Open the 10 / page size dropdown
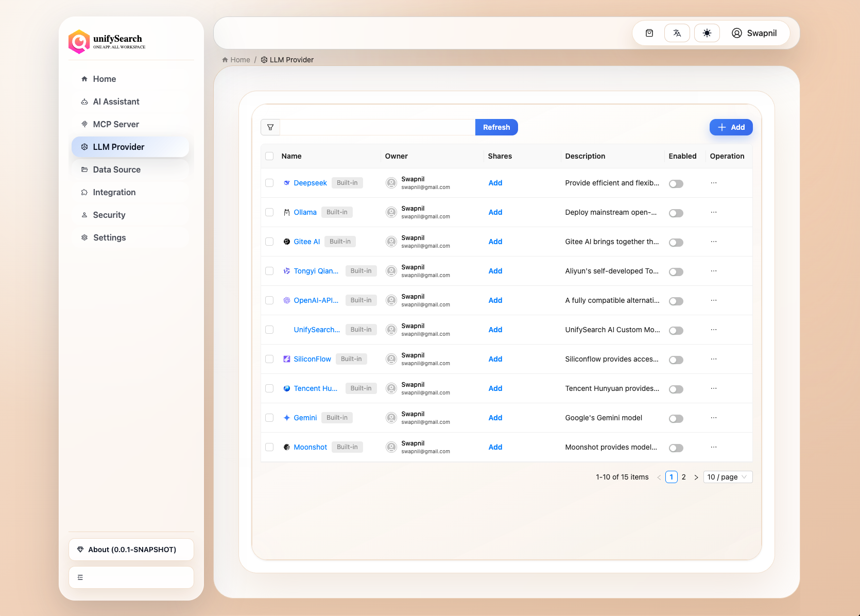Viewport: 860px width, 616px height. (x=727, y=477)
